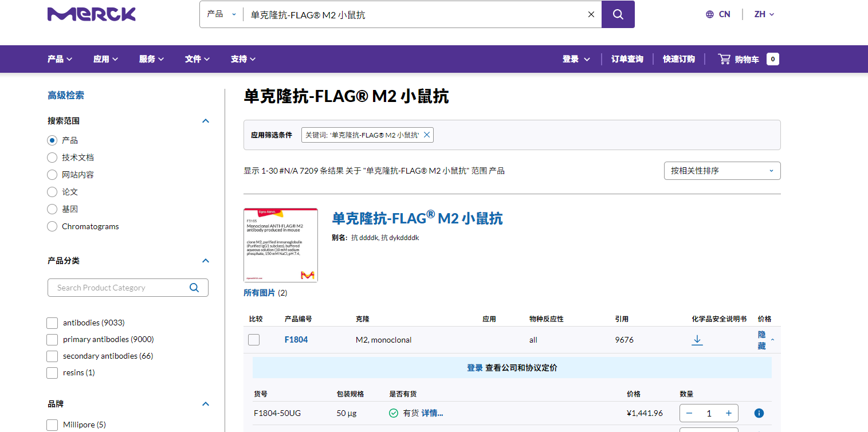Screen dimensions: 868x432
Task: Click info icon for F1804-50UG
Action: tap(759, 413)
